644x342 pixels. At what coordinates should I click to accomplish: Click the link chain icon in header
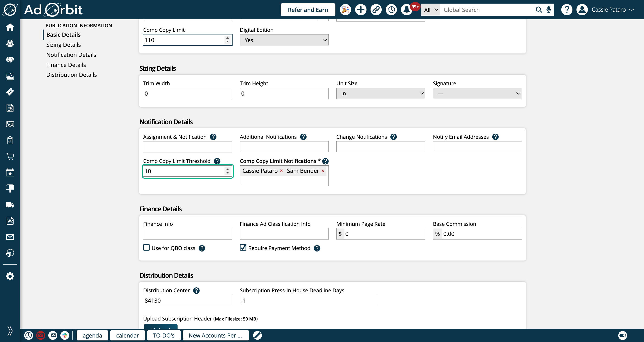click(376, 10)
